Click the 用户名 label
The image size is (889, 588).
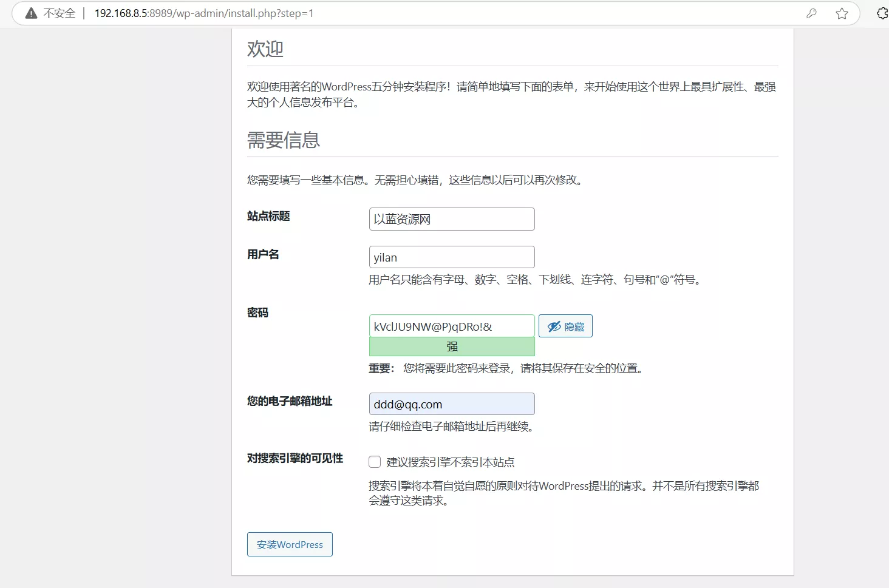263,254
